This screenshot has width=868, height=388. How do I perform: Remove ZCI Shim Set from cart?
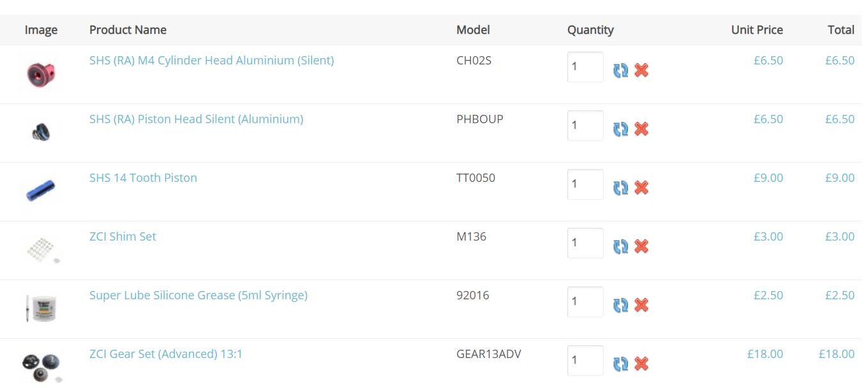(x=641, y=246)
